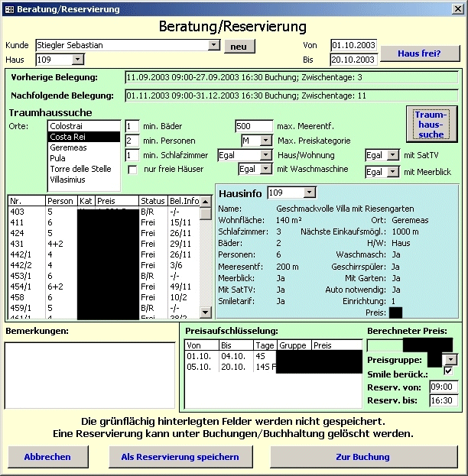Select Colostrai in the Orte list
Viewport: 468px width, 476px height.
[x=84, y=126]
